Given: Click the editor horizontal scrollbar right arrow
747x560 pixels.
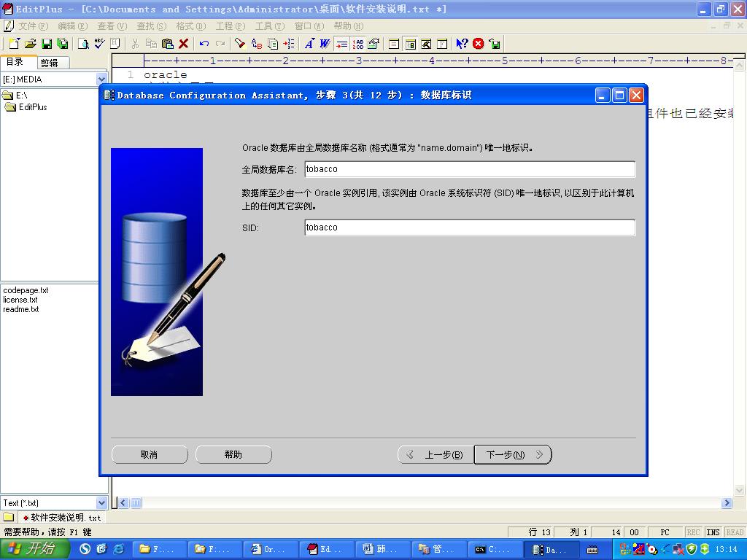Looking at the screenshot, I should pyautogui.click(x=727, y=502).
